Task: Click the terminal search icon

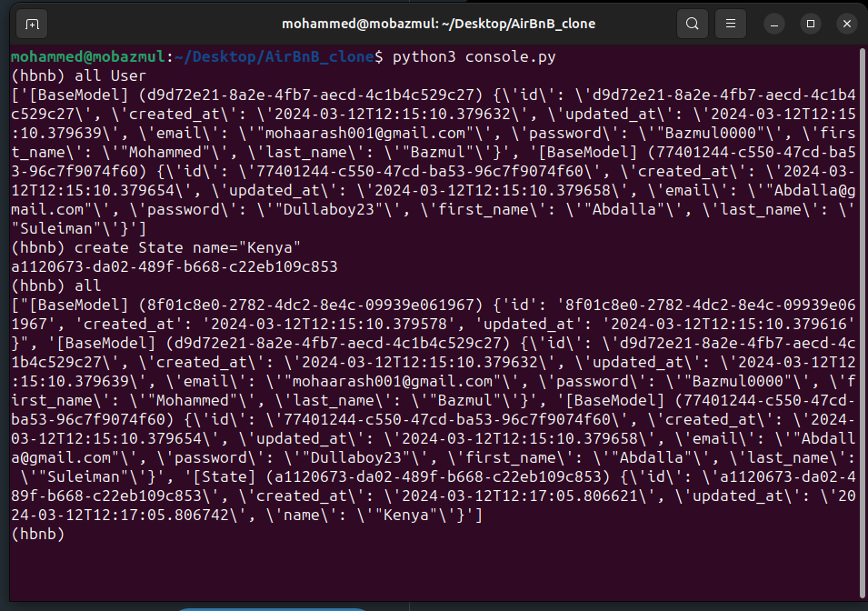Action: 692,24
